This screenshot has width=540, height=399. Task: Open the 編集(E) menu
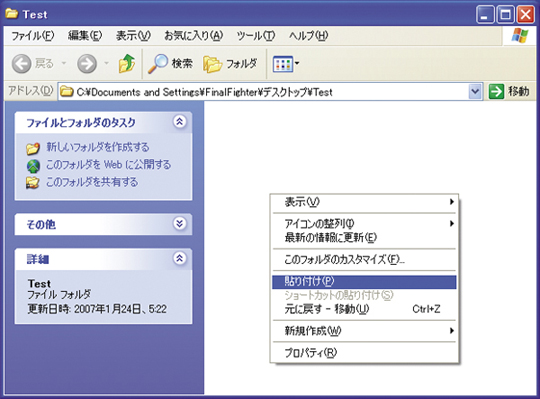click(x=85, y=35)
